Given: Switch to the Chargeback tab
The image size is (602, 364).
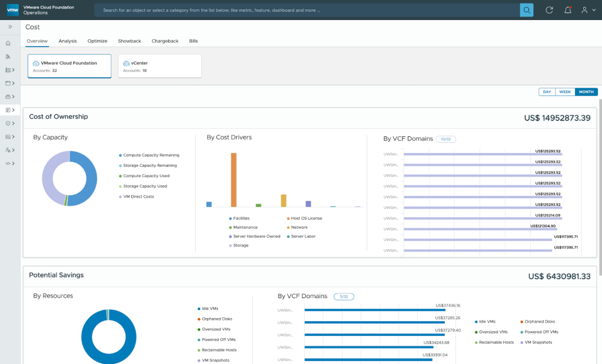Looking at the screenshot, I should pos(165,41).
